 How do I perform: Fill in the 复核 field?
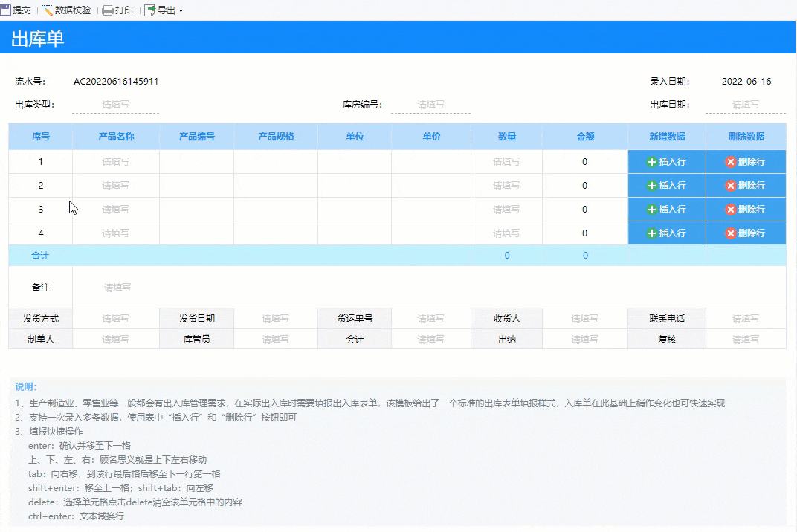click(x=746, y=339)
